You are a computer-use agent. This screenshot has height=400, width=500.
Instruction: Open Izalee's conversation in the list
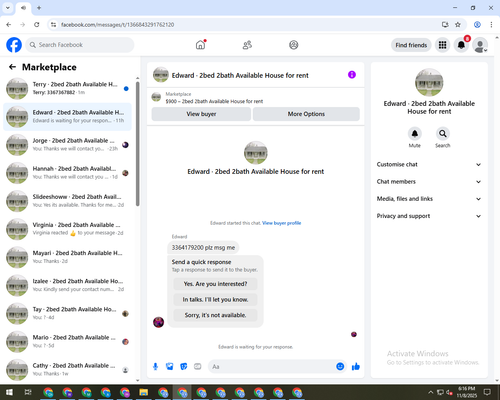coord(67,285)
